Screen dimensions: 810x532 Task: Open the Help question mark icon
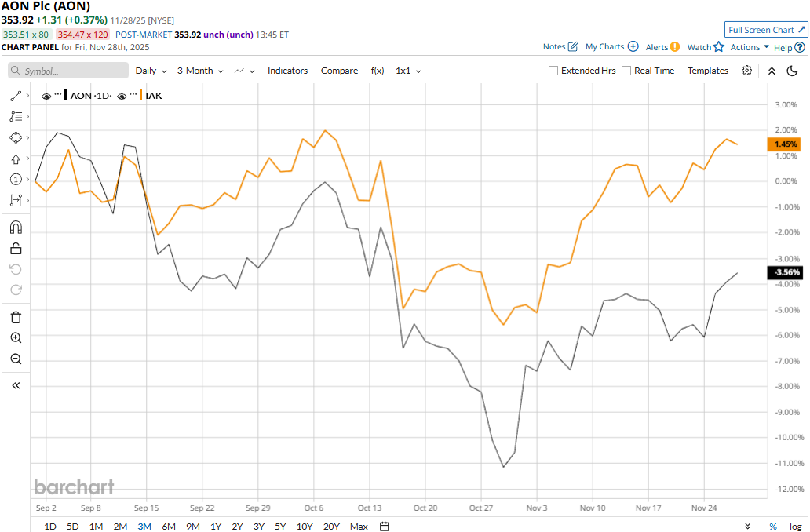point(800,48)
